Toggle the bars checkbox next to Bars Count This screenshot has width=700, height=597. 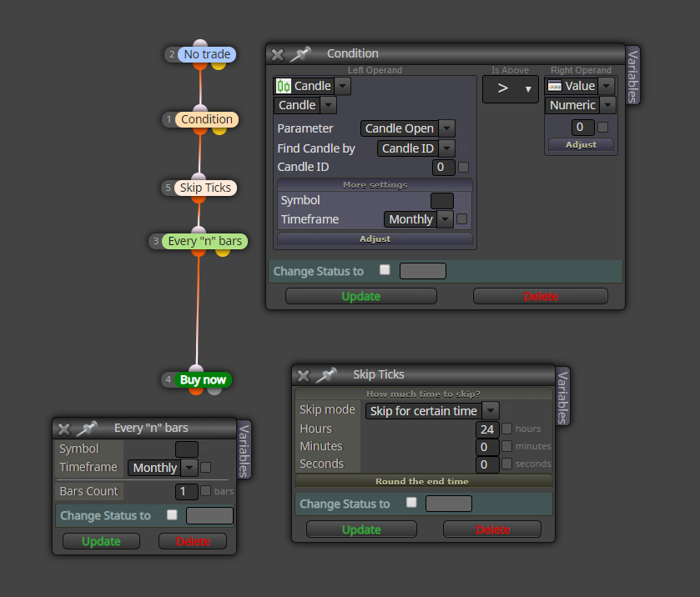pyautogui.click(x=206, y=491)
